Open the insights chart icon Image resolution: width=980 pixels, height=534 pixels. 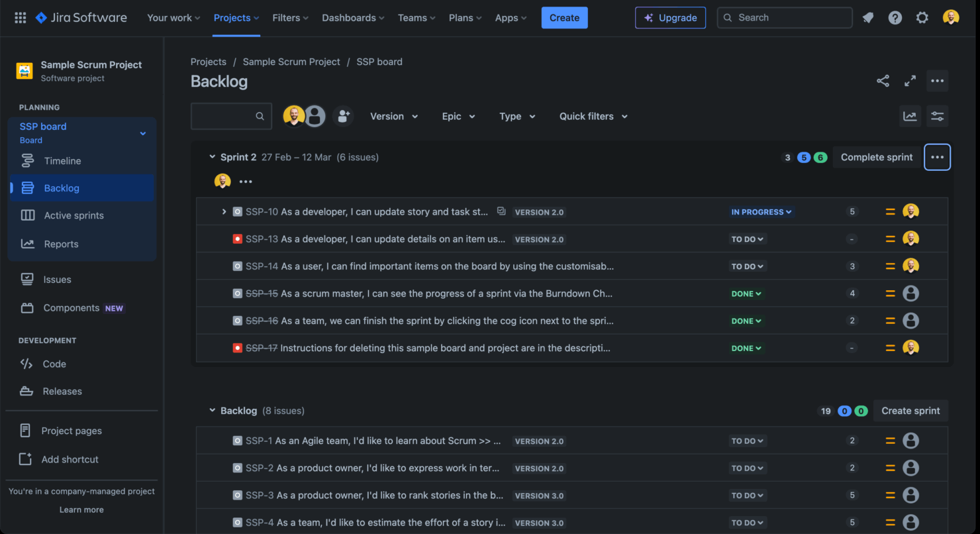click(910, 116)
